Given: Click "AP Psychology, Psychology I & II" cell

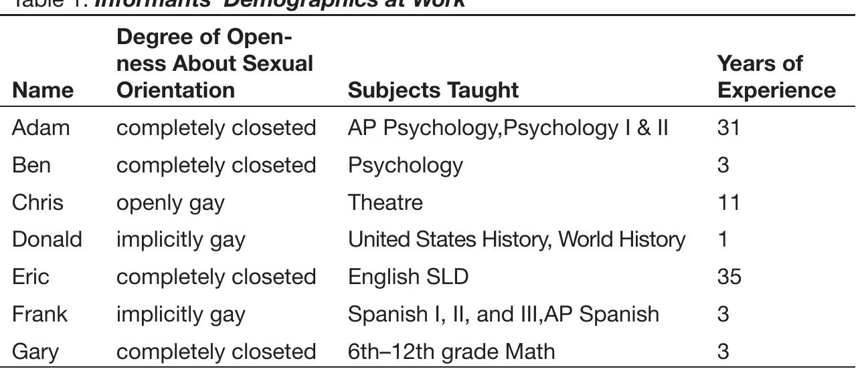Looking at the screenshot, I should [508, 128].
